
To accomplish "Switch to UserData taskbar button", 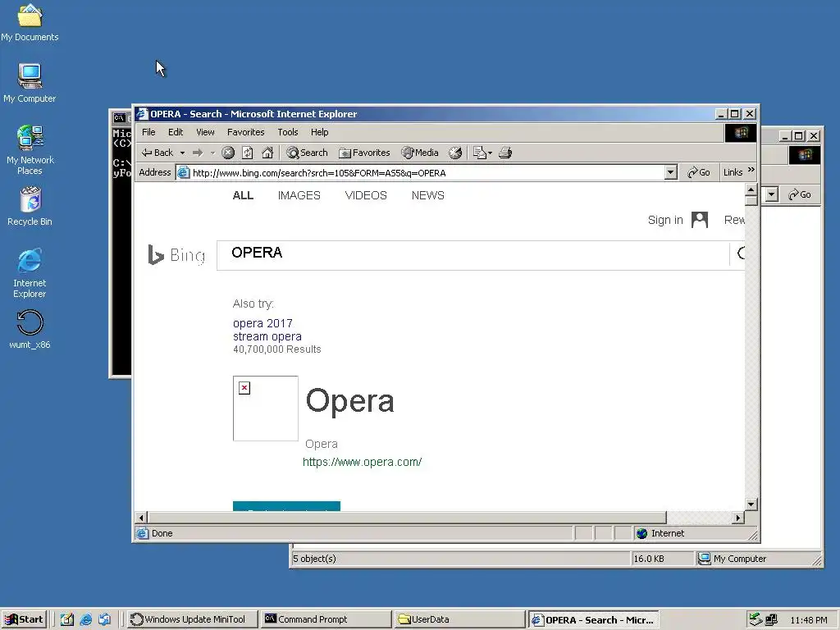I will pyautogui.click(x=459, y=619).
